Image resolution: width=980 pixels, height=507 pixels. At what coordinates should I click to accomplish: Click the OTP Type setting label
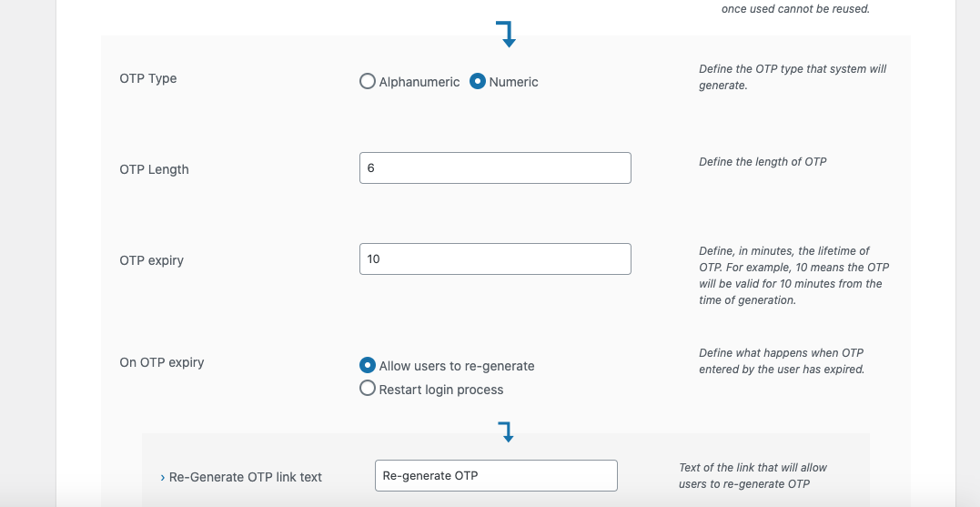(148, 78)
